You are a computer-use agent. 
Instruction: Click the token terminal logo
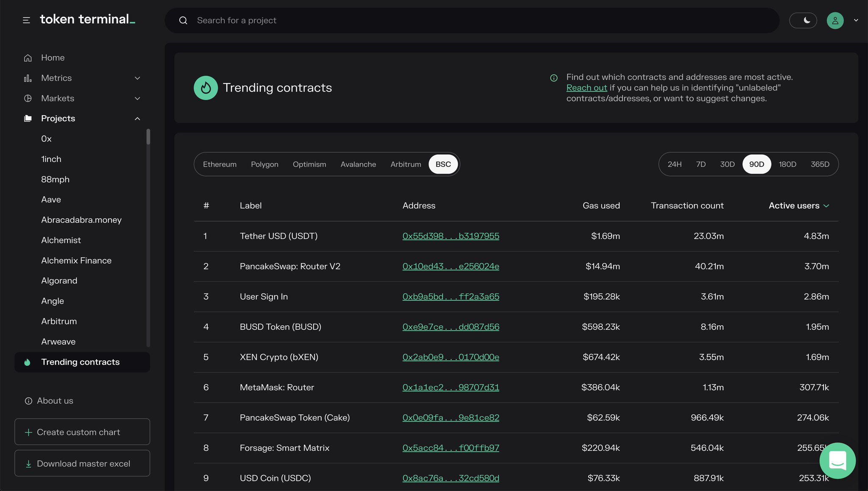tap(87, 19)
